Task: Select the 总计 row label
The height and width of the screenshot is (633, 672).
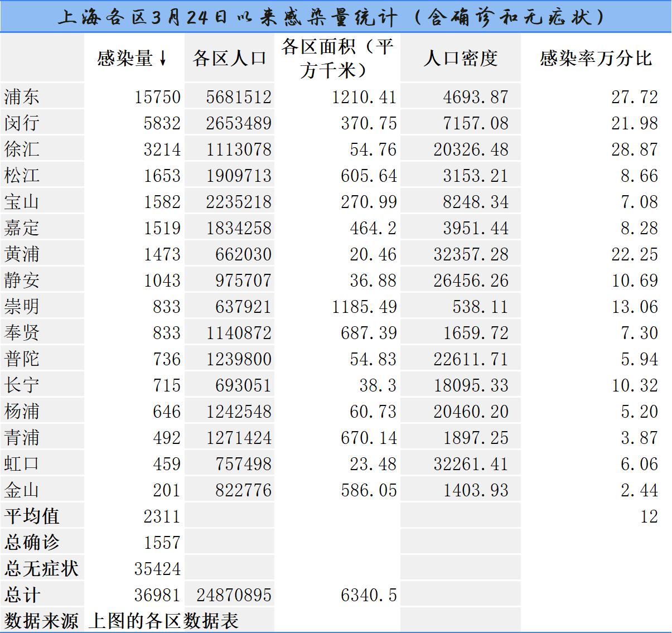Action: tap(22, 595)
